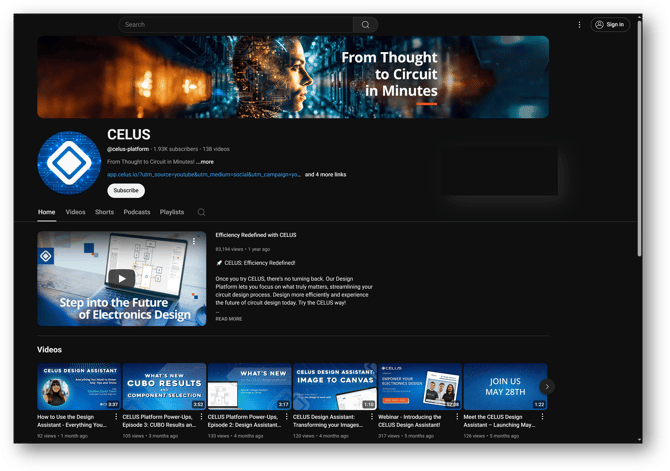Open the 'Join Us May 28th' thumbnail
670x471 pixels.
[x=505, y=386]
